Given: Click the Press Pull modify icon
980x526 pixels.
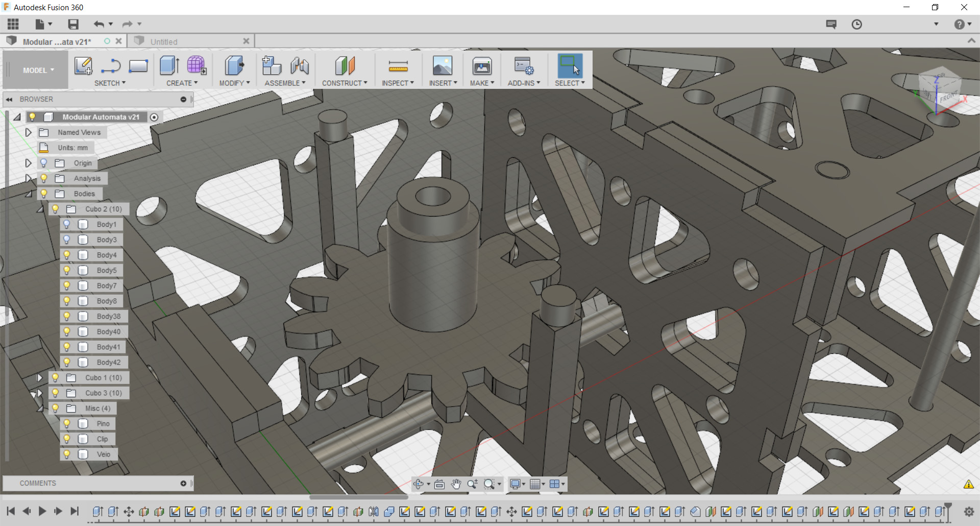Looking at the screenshot, I should click(234, 66).
